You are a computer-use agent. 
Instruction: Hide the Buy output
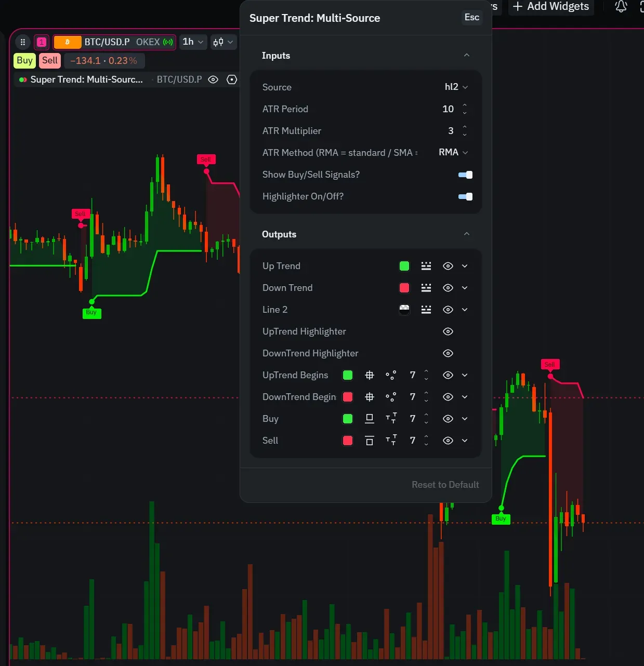click(x=448, y=419)
